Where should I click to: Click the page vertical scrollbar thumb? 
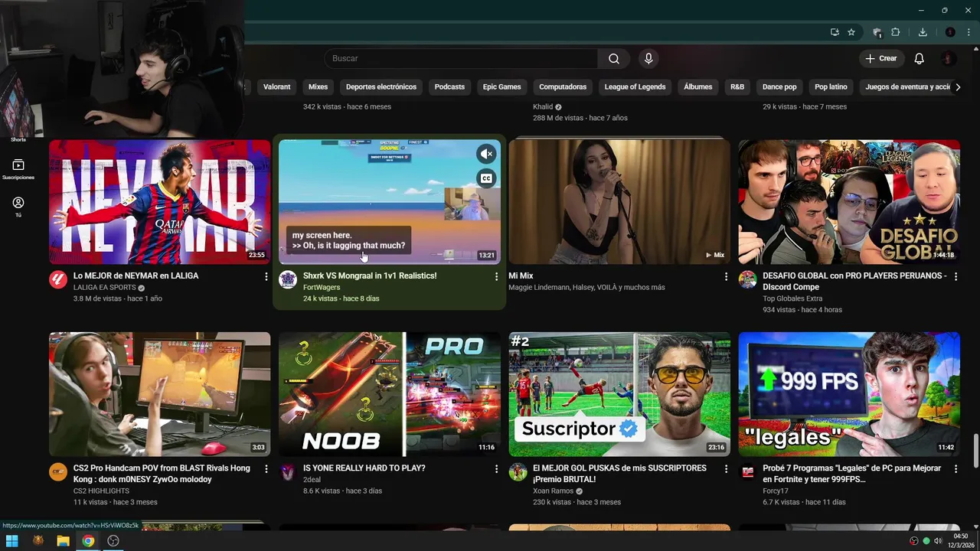point(975,449)
